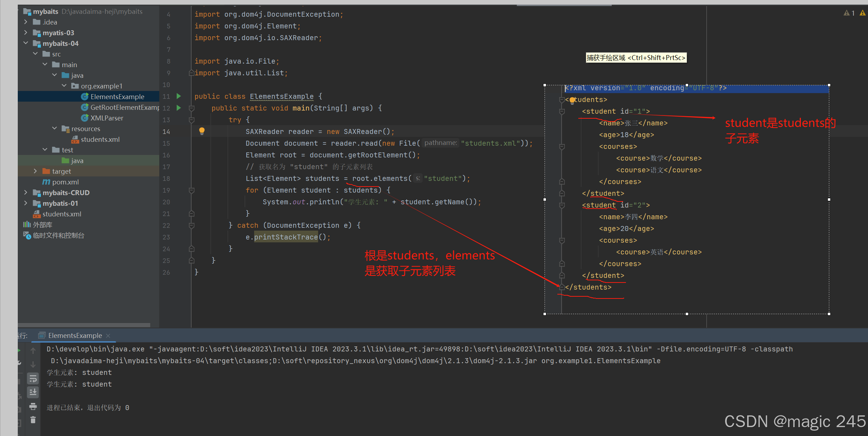Expand the target folder
This screenshot has width=868, height=436.
[x=35, y=171]
